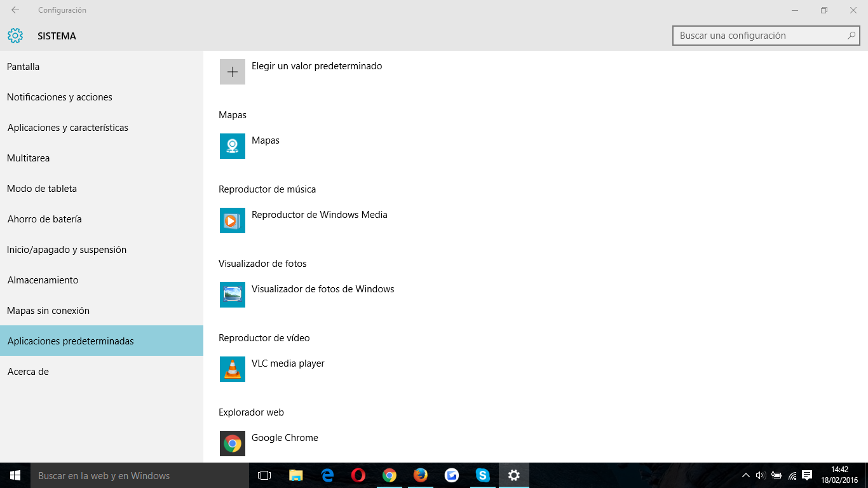Click the 'Reproductor de música' heading
Screen dimensions: 868x488
[267, 189]
